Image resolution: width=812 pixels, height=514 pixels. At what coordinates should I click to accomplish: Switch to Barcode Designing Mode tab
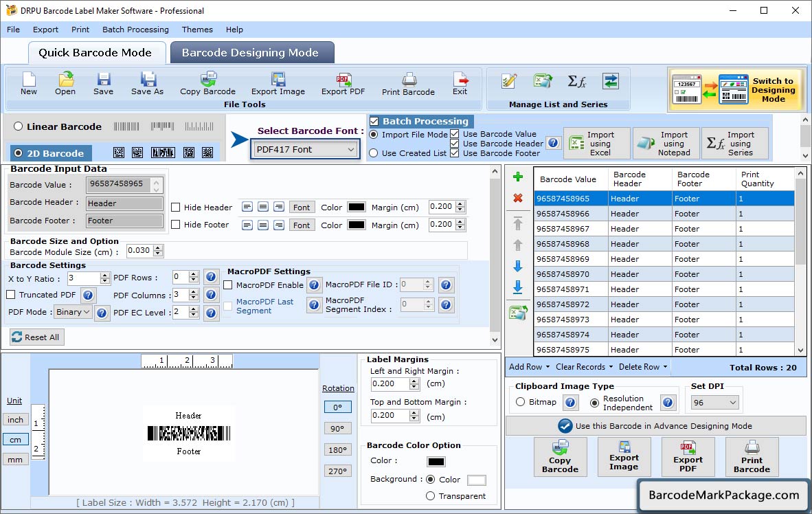251,53
